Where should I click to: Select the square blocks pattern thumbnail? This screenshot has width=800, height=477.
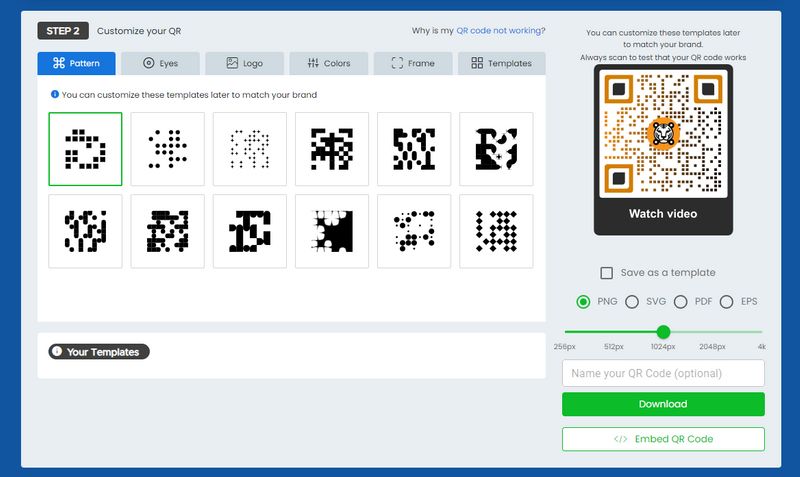pyautogui.click(x=85, y=149)
